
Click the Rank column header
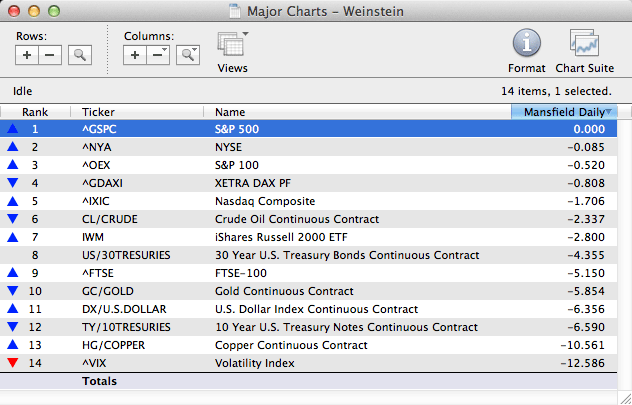[35, 112]
